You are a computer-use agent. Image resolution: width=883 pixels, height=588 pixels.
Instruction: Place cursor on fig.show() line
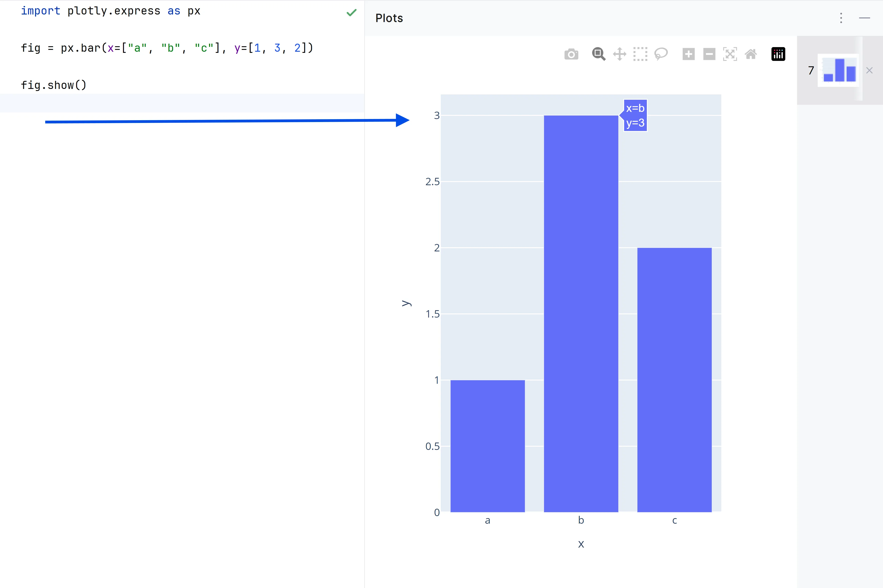click(x=53, y=85)
